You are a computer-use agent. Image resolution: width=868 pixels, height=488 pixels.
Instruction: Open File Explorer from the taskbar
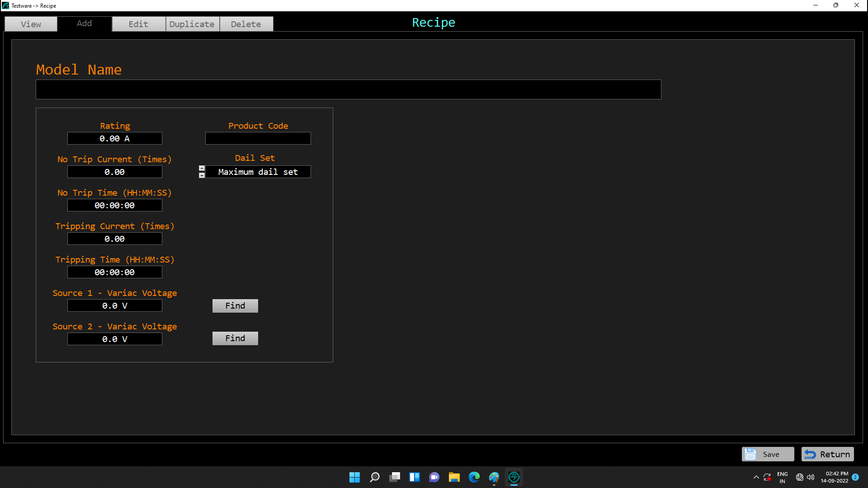[x=454, y=477]
